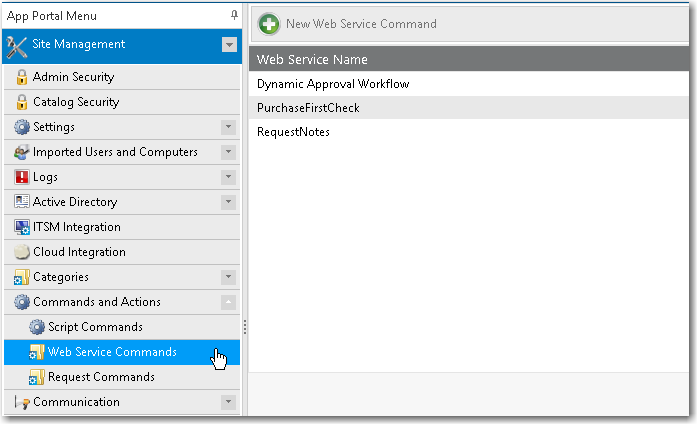Viewport: 697px width, 424px height.
Task: Expand the Categories section arrow
Action: 228,277
